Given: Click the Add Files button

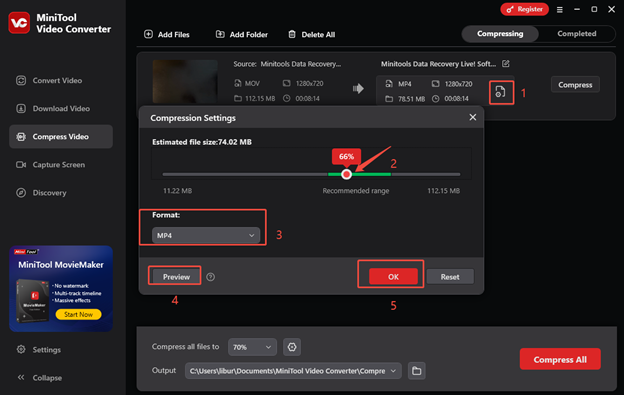Looking at the screenshot, I should pos(167,35).
